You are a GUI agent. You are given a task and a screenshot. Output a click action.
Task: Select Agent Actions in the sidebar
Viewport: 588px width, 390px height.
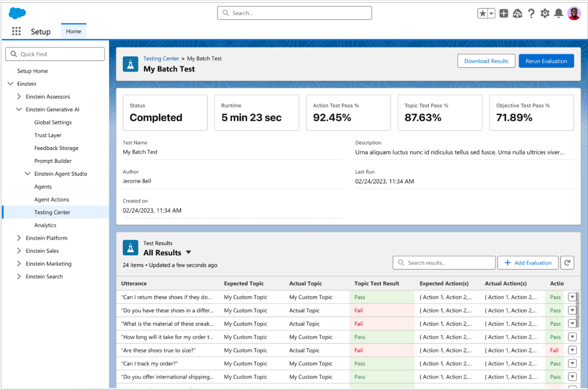pos(51,199)
